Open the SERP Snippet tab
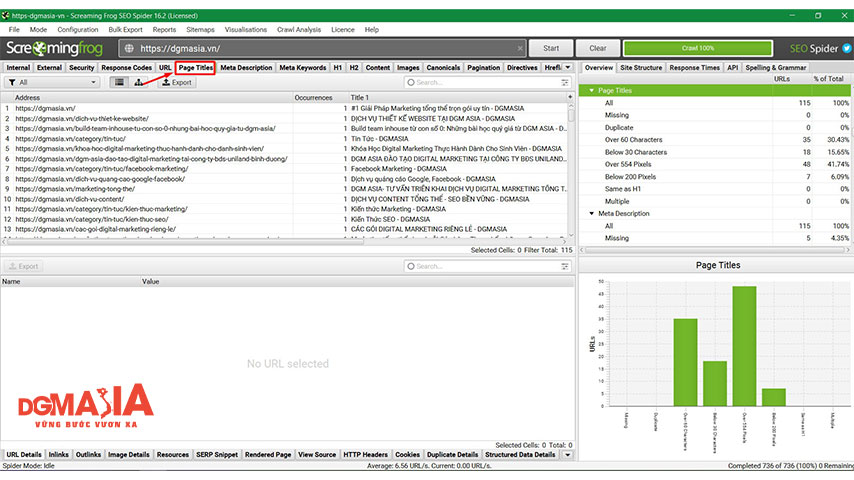This screenshot has height=480, width=854. (x=217, y=454)
